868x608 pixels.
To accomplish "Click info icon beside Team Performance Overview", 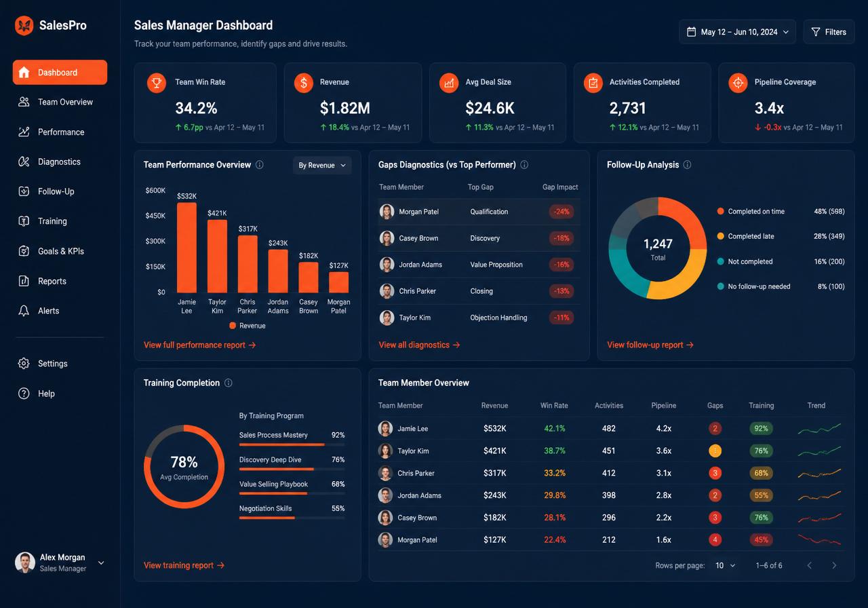I will click(x=260, y=165).
